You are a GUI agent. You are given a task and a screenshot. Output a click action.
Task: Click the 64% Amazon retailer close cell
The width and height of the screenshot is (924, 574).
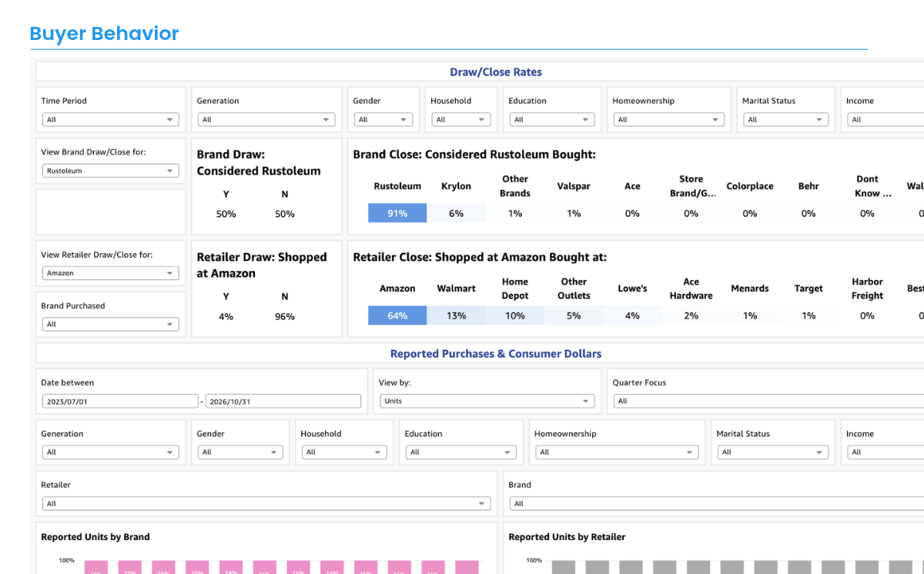(x=397, y=315)
